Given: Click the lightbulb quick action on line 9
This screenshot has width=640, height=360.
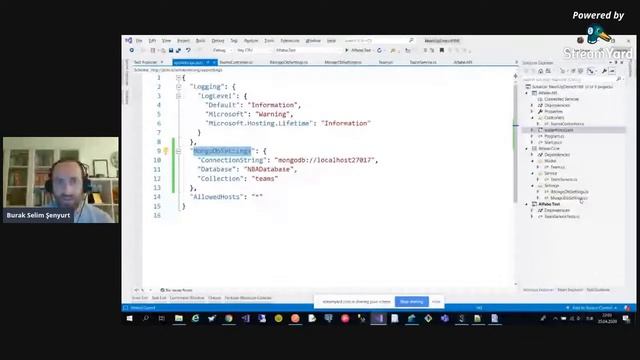Looking at the screenshot, I should click(x=166, y=151).
